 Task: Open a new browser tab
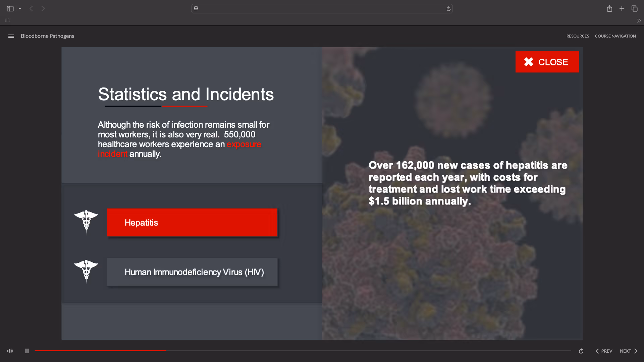point(622,9)
